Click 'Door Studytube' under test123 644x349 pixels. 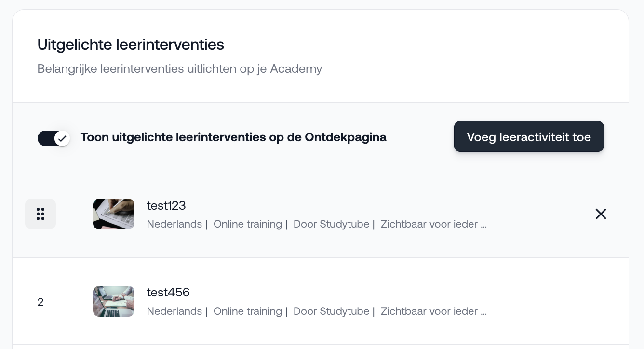click(331, 224)
